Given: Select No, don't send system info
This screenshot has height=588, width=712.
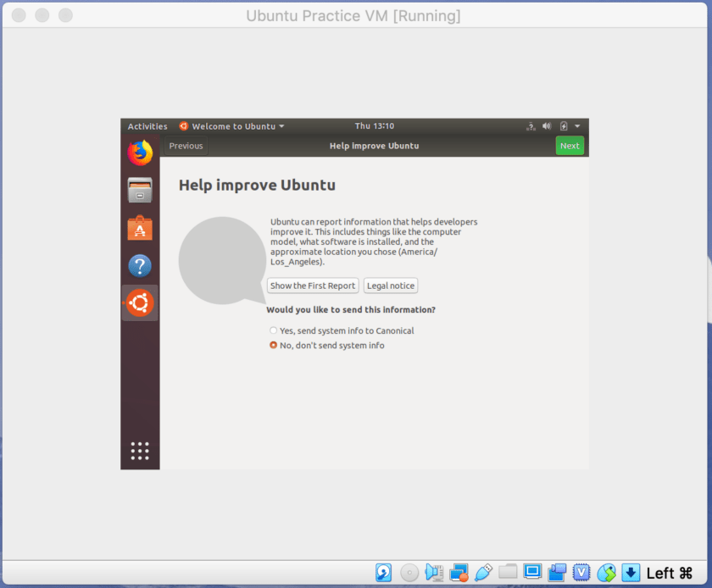Looking at the screenshot, I should click(x=327, y=346).
